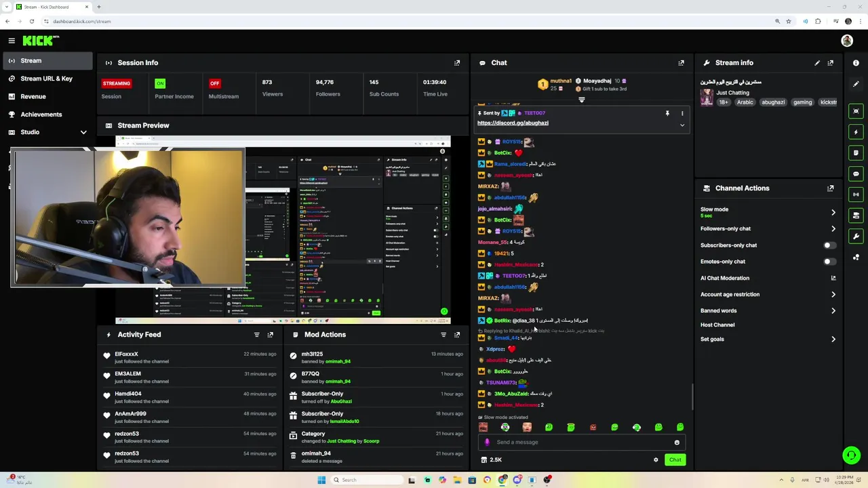The image size is (868, 488).
Task: Toggle the lightning Activity Feed widget icon
Action: click(x=856, y=132)
